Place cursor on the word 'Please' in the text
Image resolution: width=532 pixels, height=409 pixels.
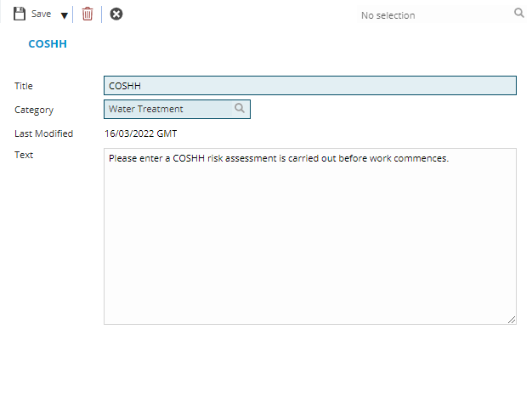point(122,158)
